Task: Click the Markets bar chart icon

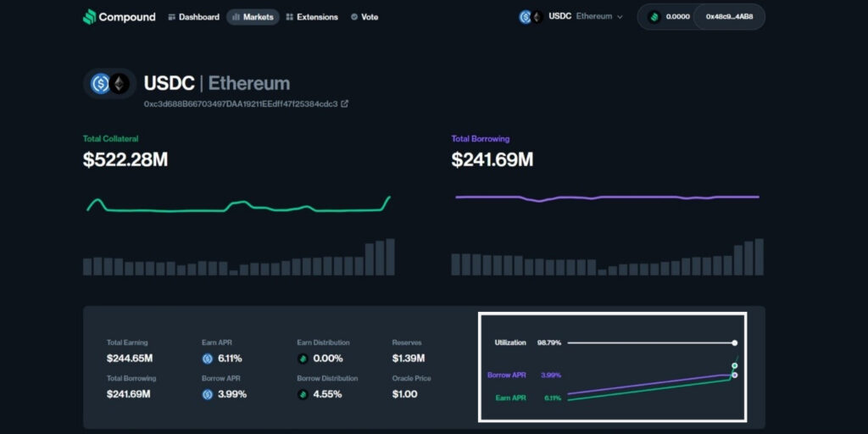Action: (236, 17)
